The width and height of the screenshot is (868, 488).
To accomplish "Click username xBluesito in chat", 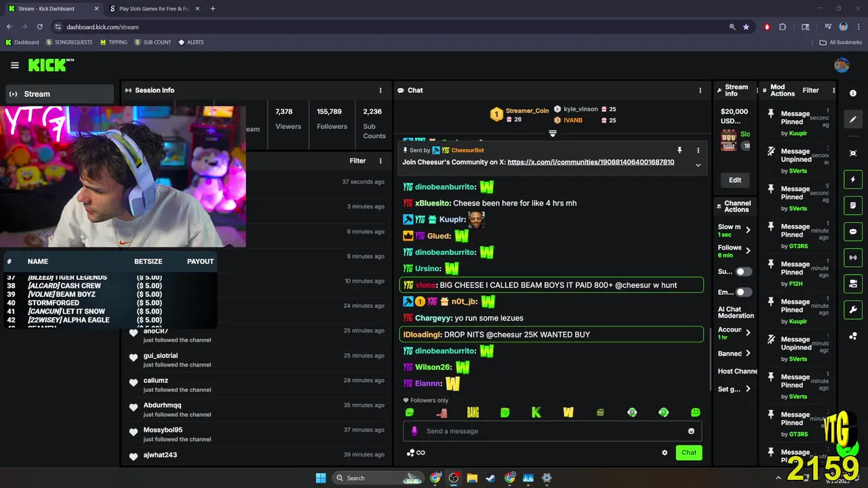I will click(x=433, y=203).
